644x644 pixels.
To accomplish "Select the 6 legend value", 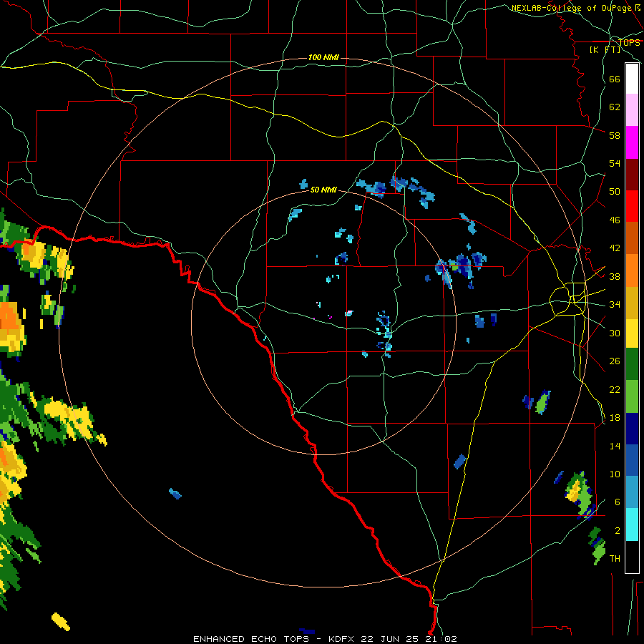I will pos(618,502).
